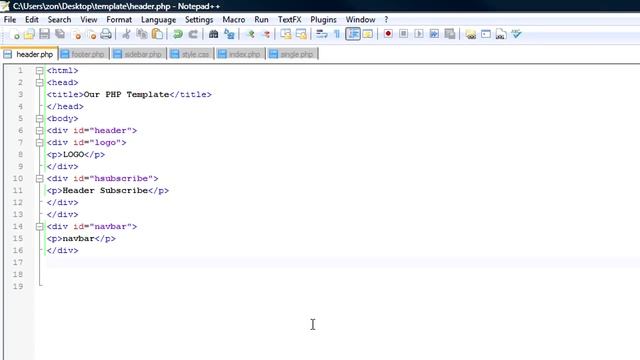This screenshot has width=640, height=360.
Task: Click the Redo arrow icon
Action: click(193, 34)
